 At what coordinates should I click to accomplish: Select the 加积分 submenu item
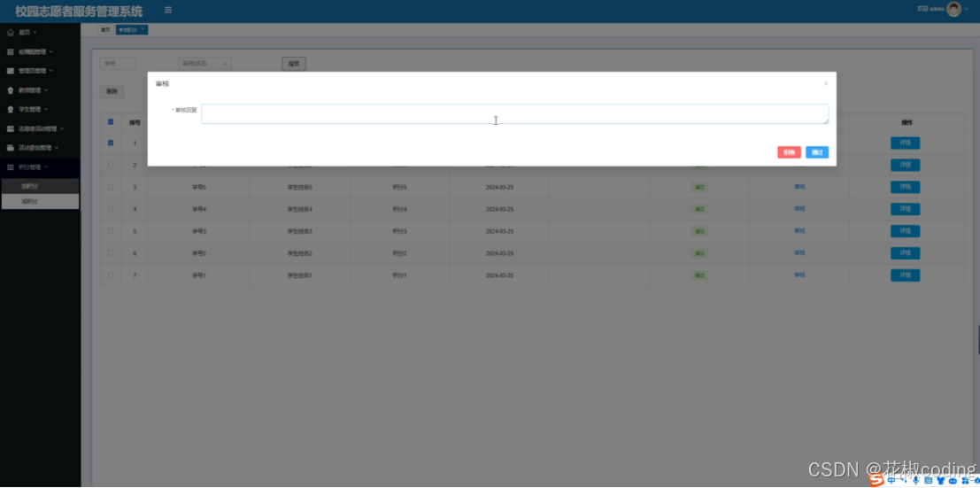click(40, 187)
